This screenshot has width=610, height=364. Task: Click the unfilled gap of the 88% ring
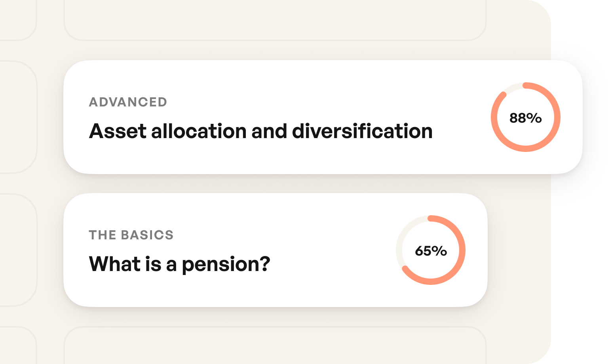click(512, 87)
